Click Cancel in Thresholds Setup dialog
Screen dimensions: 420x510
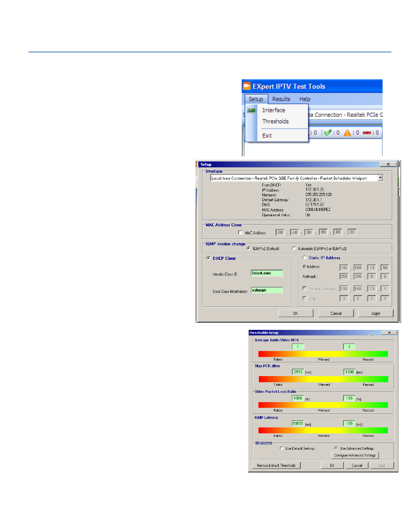(x=357, y=466)
